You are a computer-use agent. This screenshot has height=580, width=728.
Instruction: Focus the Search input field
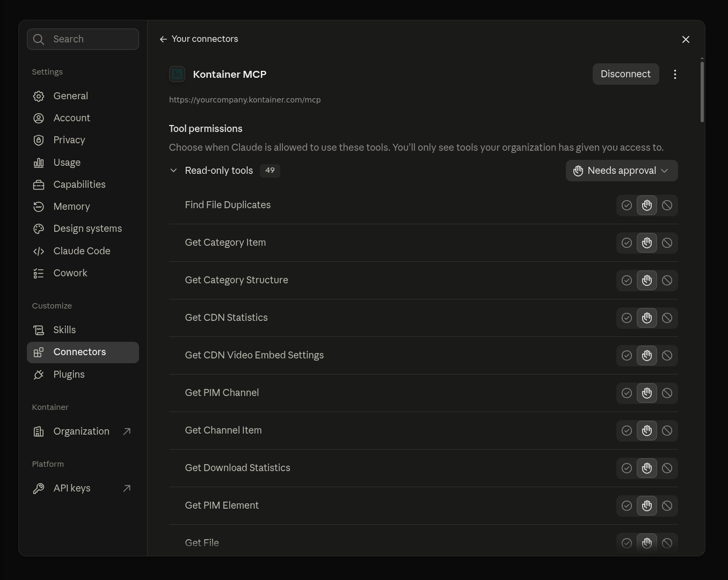click(83, 39)
